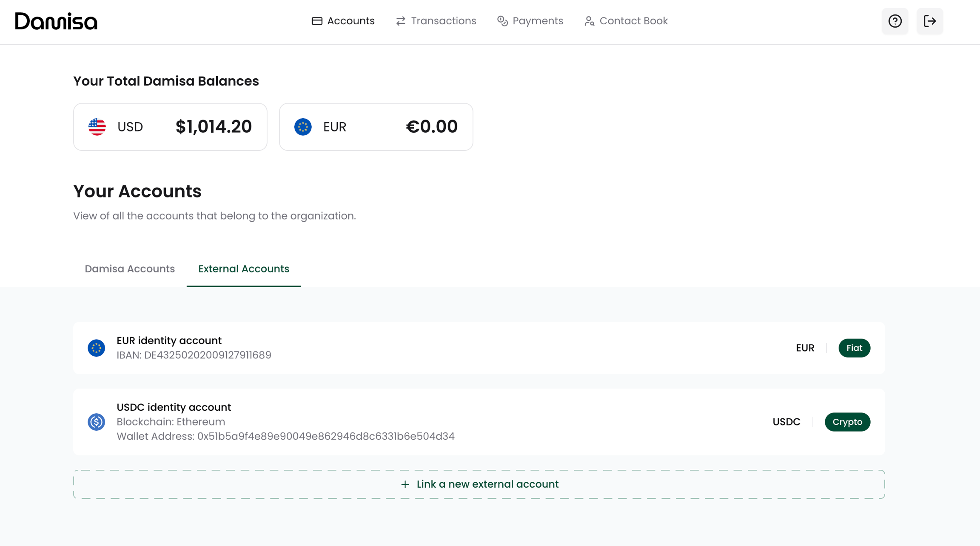This screenshot has width=980, height=546.
Task: Go to the Transactions page
Action: [x=436, y=21]
